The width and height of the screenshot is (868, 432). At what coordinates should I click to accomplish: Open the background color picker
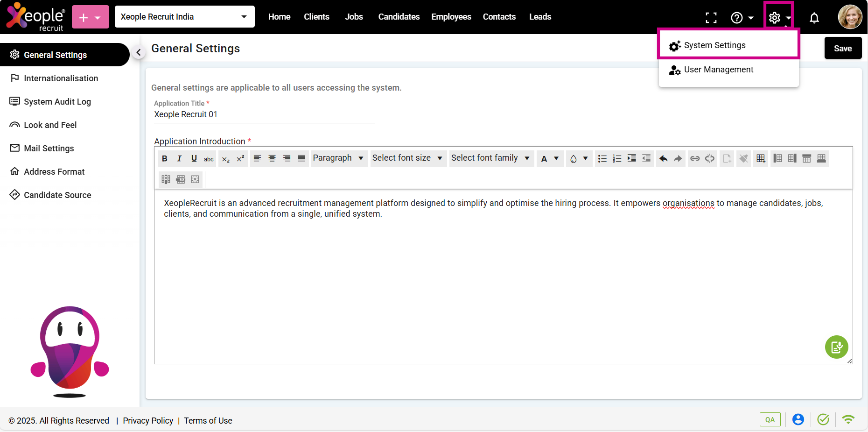pos(579,158)
